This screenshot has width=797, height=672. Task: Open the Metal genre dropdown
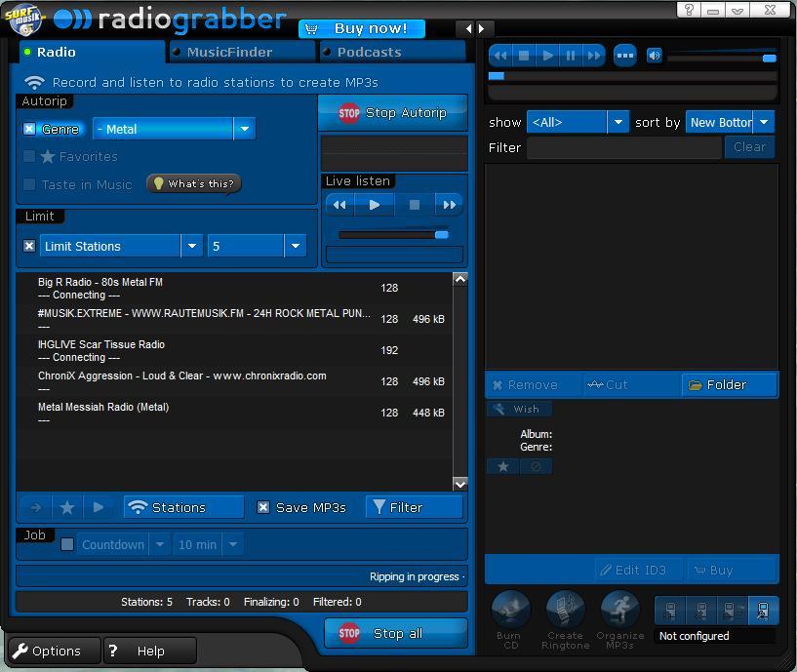pos(244,128)
